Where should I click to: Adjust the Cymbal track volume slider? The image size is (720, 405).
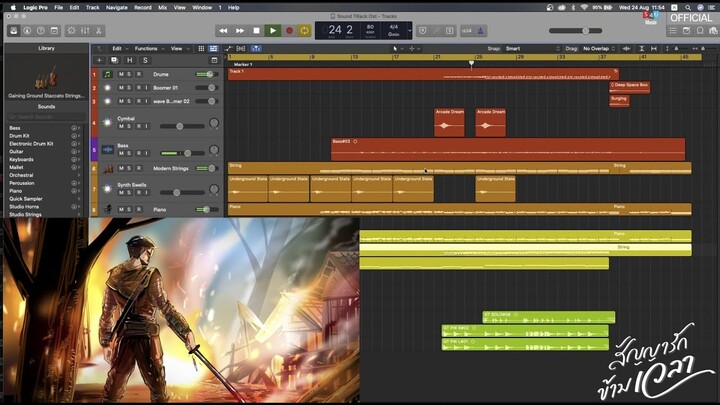182,126
